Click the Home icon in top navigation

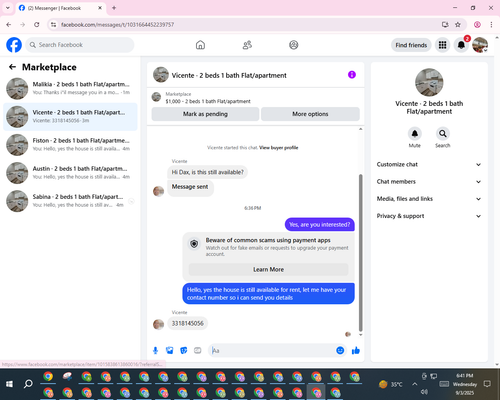pos(200,45)
